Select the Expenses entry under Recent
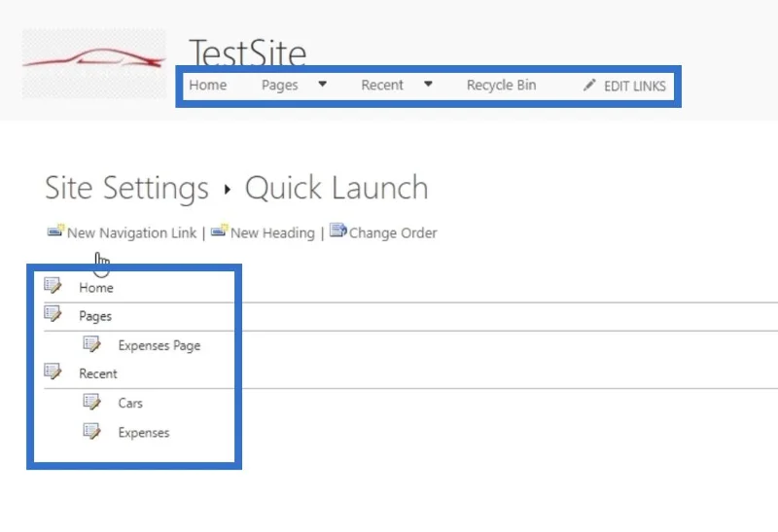Screen dimensions: 778x532 click(144, 433)
